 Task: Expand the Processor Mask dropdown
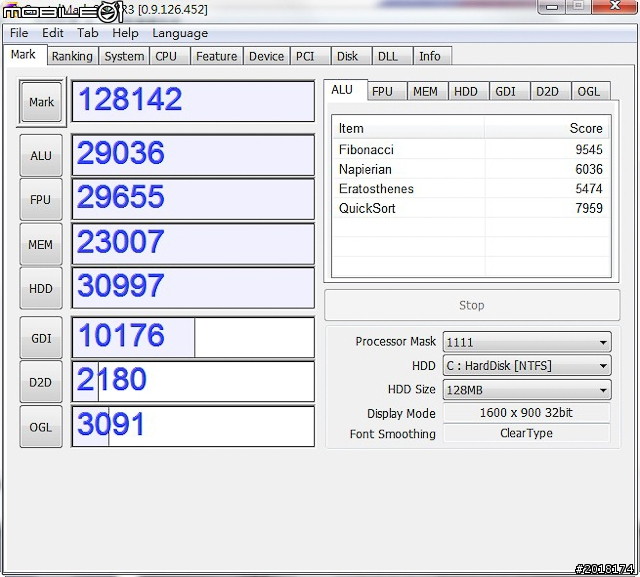pos(526,342)
